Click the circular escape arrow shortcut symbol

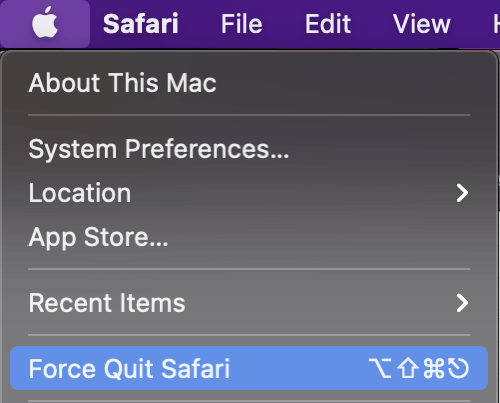pos(458,368)
